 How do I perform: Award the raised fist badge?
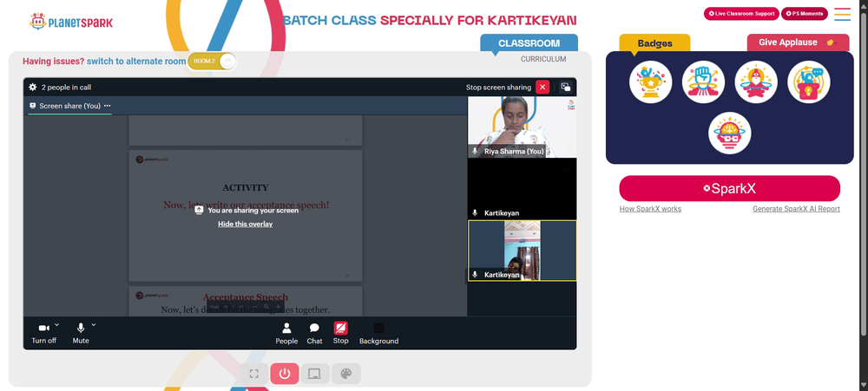[x=703, y=81]
